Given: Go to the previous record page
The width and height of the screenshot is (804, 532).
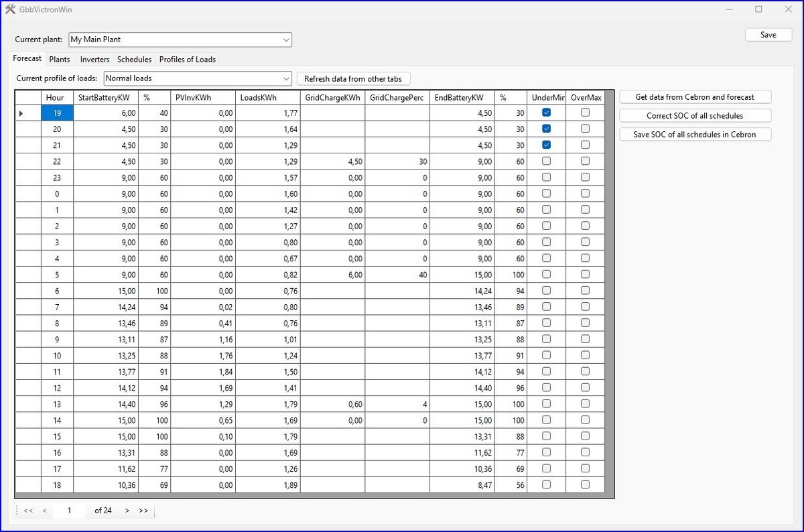Looking at the screenshot, I should click(x=44, y=511).
